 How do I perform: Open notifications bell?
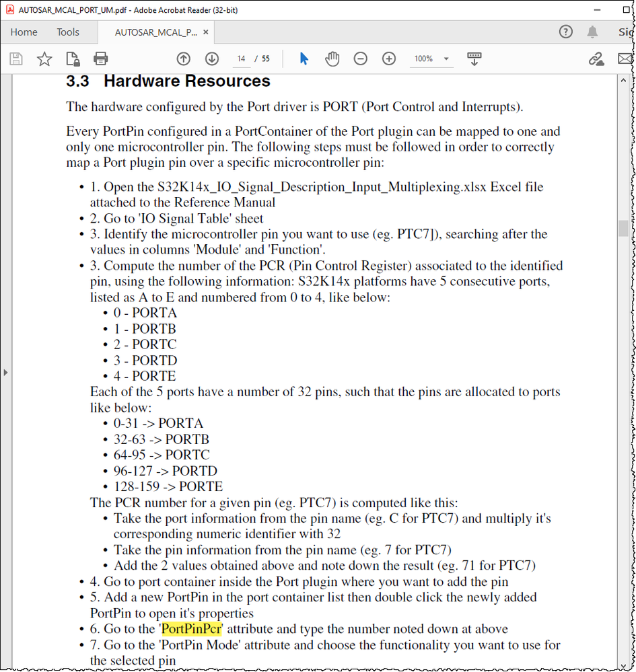[592, 32]
